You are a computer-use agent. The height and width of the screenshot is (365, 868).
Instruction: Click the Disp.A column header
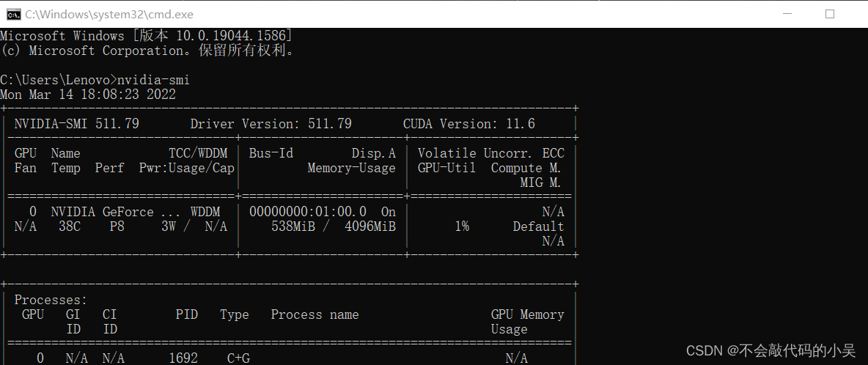(x=374, y=153)
